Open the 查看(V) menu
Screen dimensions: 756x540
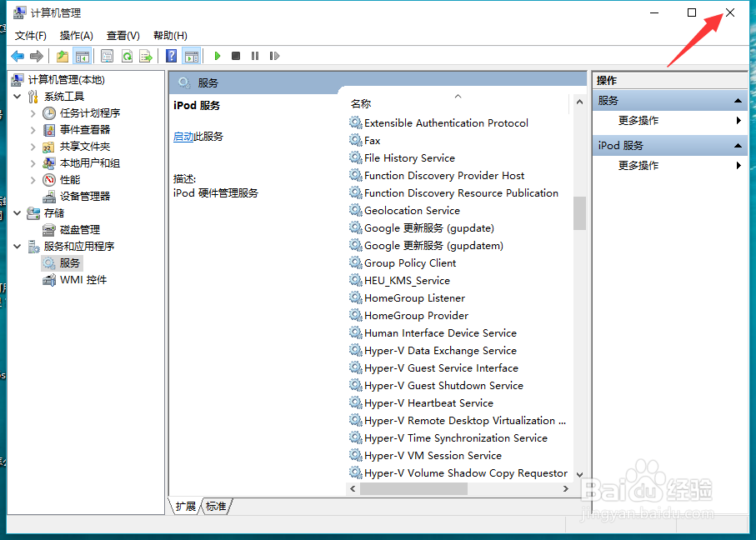click(123, 36)
